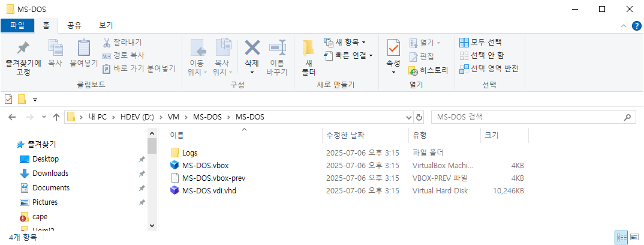Viewport: 644px width, 245px height.
Task: Open the 복사 위치 menu
Action: coord(222,58)
